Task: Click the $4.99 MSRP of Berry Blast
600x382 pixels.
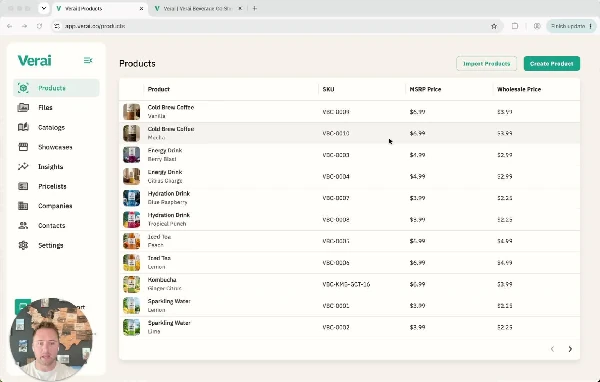Action: [417, 155]
